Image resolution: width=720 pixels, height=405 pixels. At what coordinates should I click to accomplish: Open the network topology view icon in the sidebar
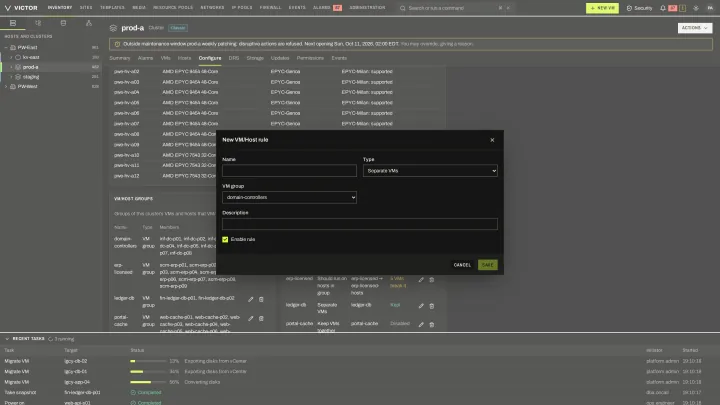tap(89, 23)
